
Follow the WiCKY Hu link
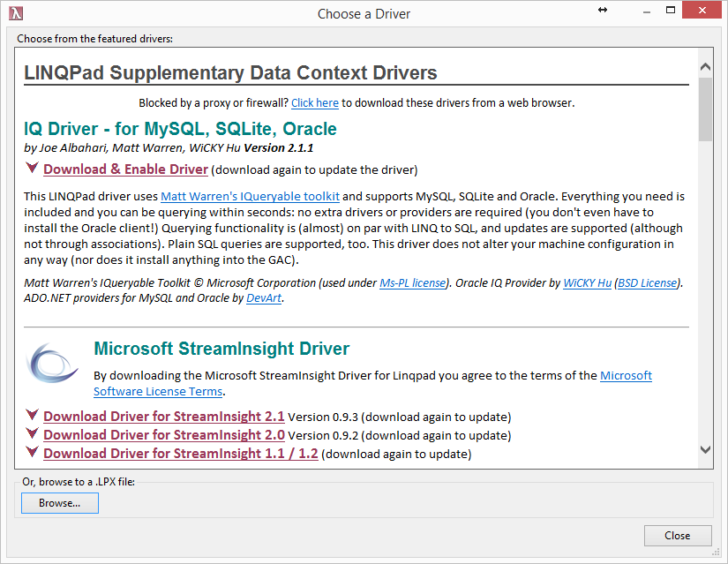pos(588,283)
